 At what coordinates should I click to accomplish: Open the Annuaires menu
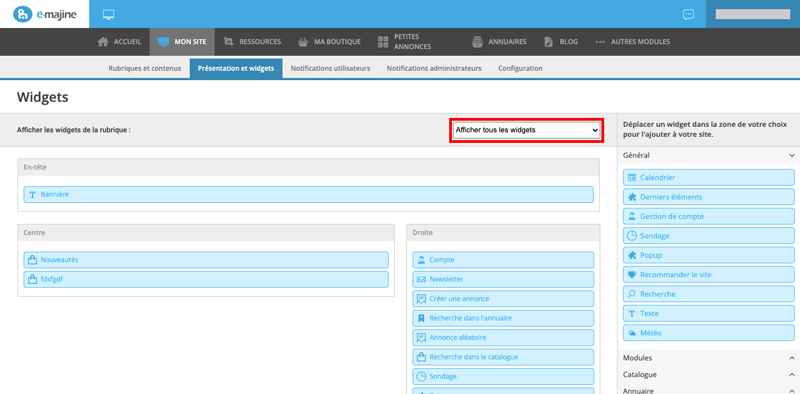tap(499, 42)
